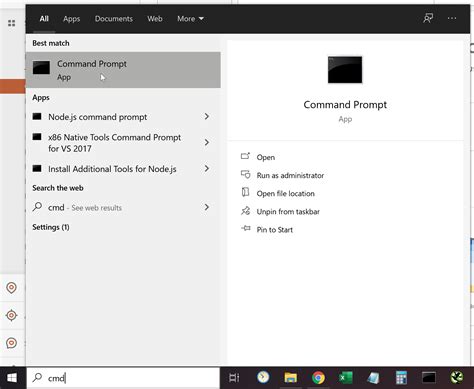Open Task View on the taskbar
Viewport: 474px width, 389px height.
[234, 378]
